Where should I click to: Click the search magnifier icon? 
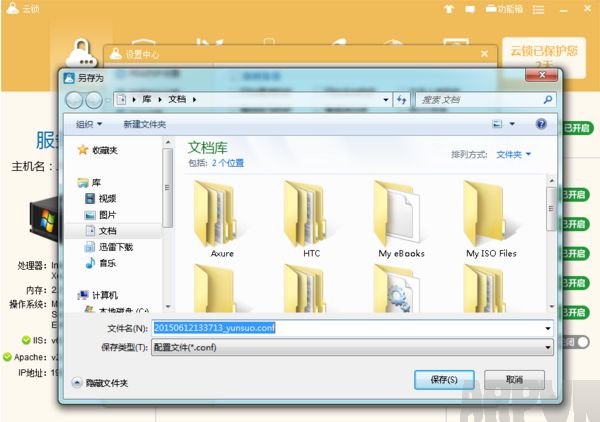click(x=548, y=100)
